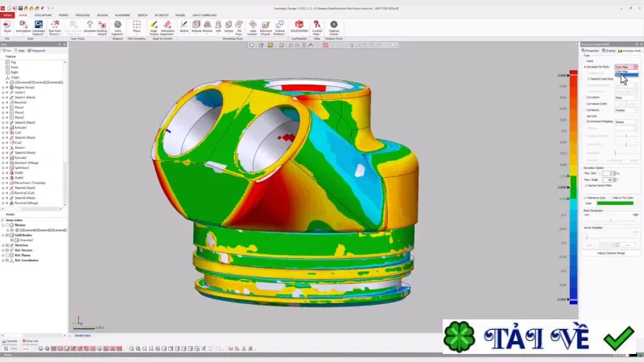Adjust the Vector Multiplier slider

tap(587, 237)
